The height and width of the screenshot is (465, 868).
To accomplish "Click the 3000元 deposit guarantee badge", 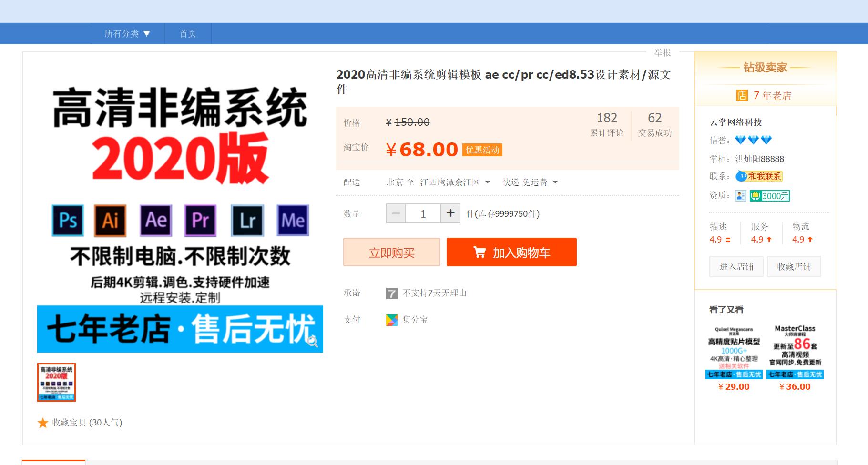I will tap(770, 196).
